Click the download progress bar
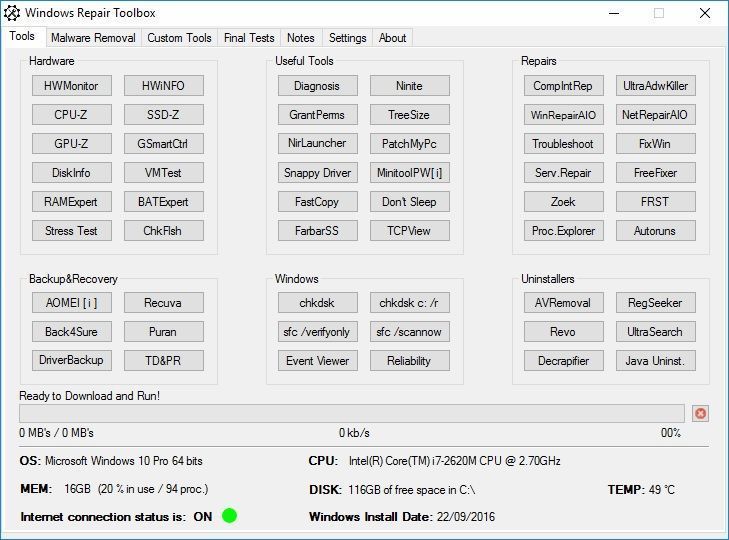 pyautogui.click(x=352, y=413)
